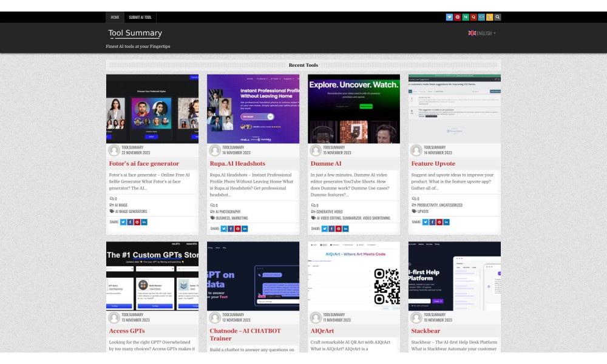Click the Recent Tools heading

[x=303, y=65]
